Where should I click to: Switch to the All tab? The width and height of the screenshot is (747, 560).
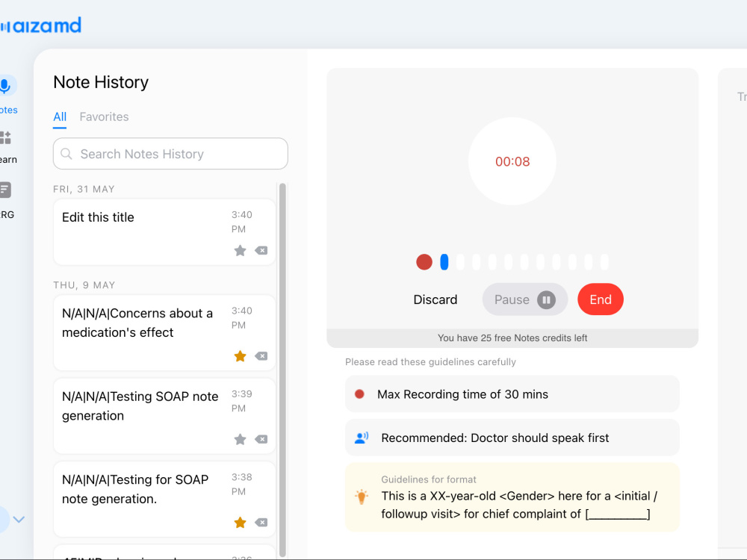pyautogui.click(x=60, y=117)
